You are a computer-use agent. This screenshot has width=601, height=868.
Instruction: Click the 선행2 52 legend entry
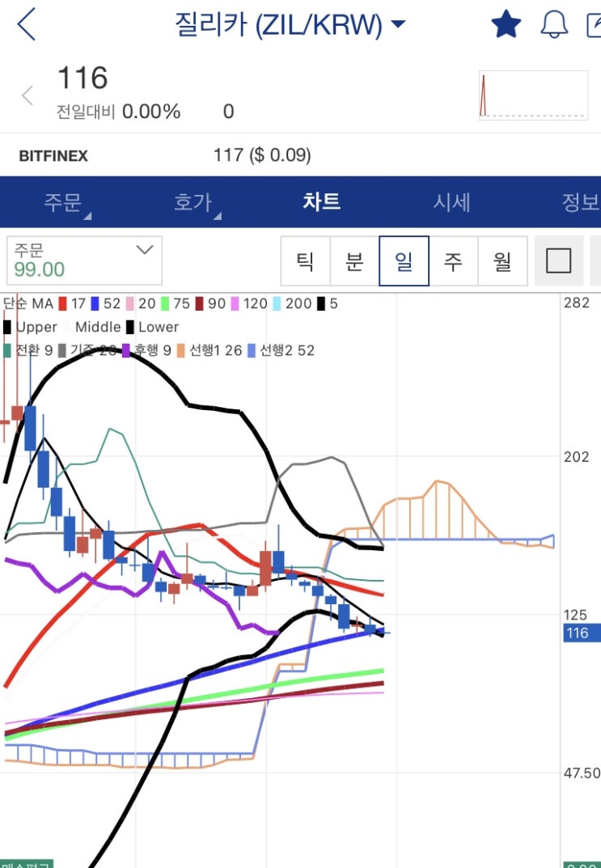tap(281, 349)
